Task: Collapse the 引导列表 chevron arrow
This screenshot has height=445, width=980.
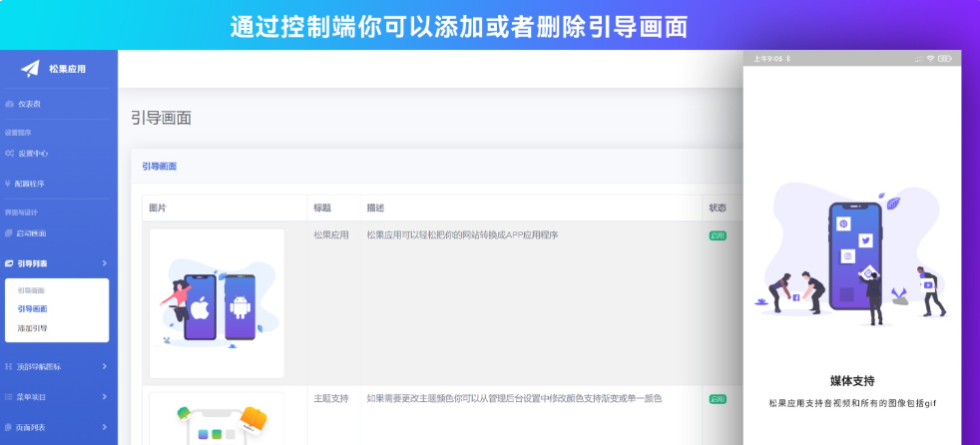Action: coord(104,263)
